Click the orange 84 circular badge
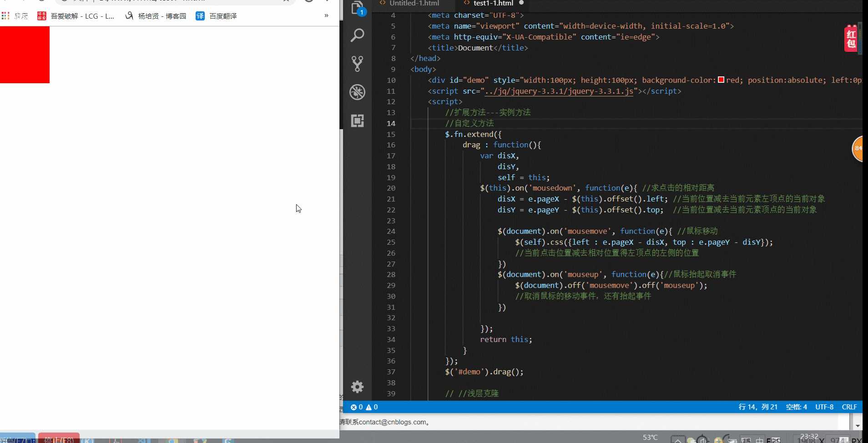868x443 pixels. click(858, 148)
